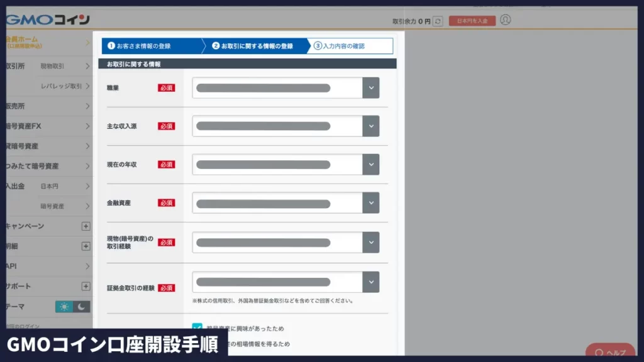
Task: Open the 証拠金取引の経験 dropdown
Action: coord(286,282)
